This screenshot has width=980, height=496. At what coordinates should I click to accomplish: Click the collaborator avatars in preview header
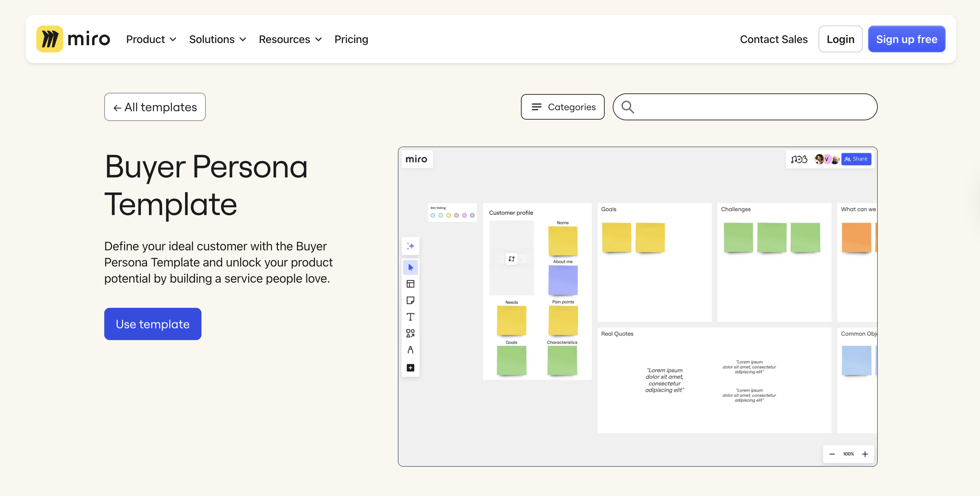tap(827, 159)
